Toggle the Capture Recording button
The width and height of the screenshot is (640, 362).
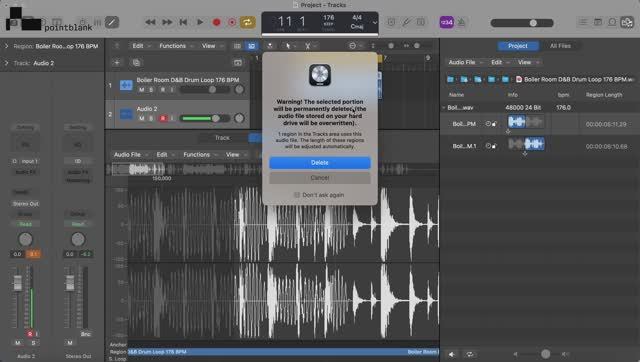click(232, 22)
